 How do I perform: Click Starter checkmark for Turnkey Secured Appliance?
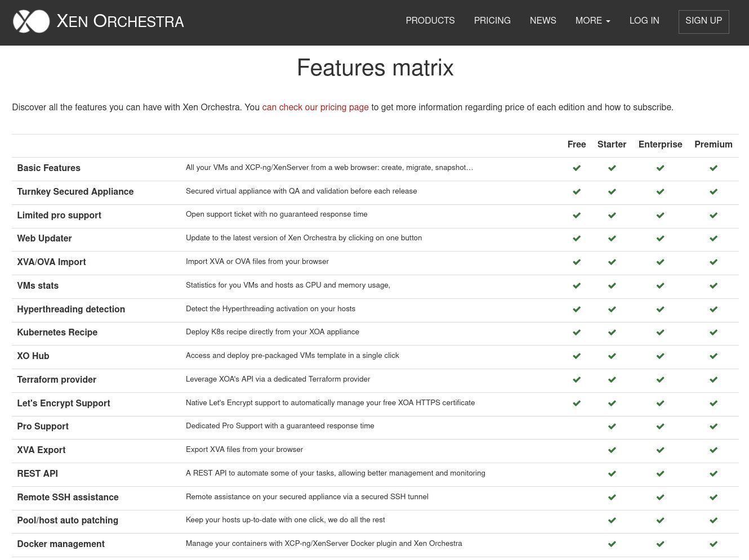tap(612, 192)
